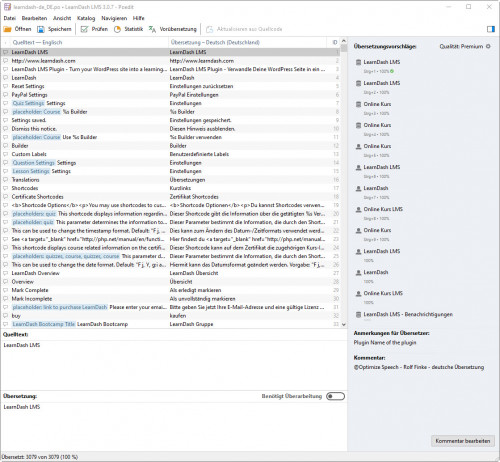Open the Bearbeiten menu
This screenshot has height=462, width=500.
click(x=34, y=18)
